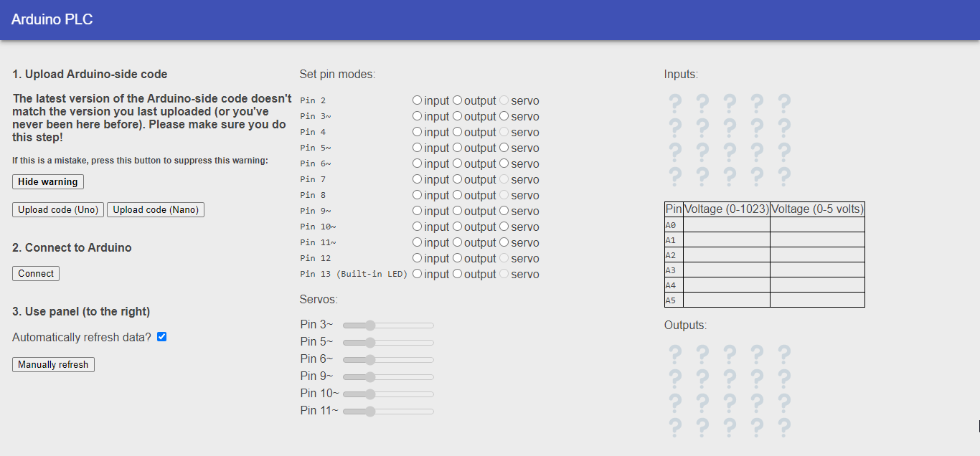Click the Voltage (0-5 volts) column header
Screen dimensions: 980x456
(x=817, y=209)
